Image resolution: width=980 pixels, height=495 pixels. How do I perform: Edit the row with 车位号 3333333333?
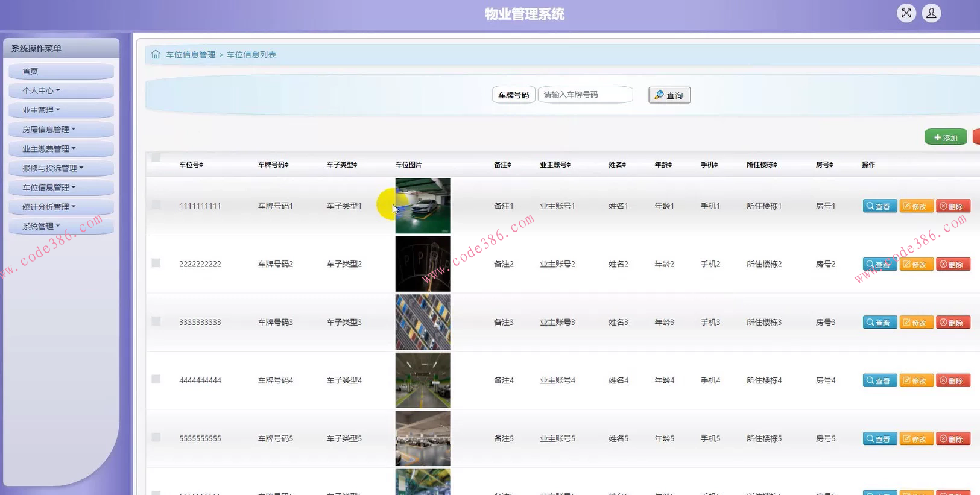(917, 323)
